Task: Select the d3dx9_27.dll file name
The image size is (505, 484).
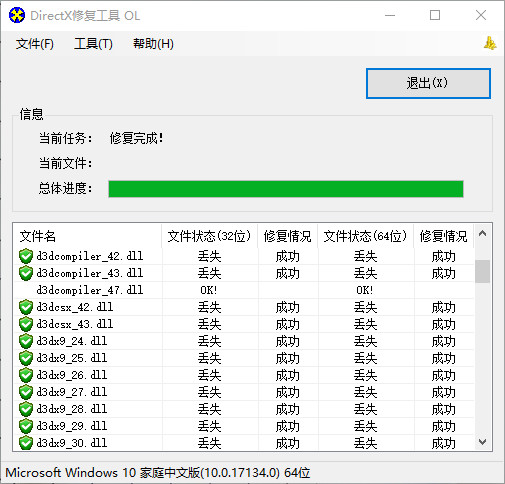Action: tap(72, 392)
